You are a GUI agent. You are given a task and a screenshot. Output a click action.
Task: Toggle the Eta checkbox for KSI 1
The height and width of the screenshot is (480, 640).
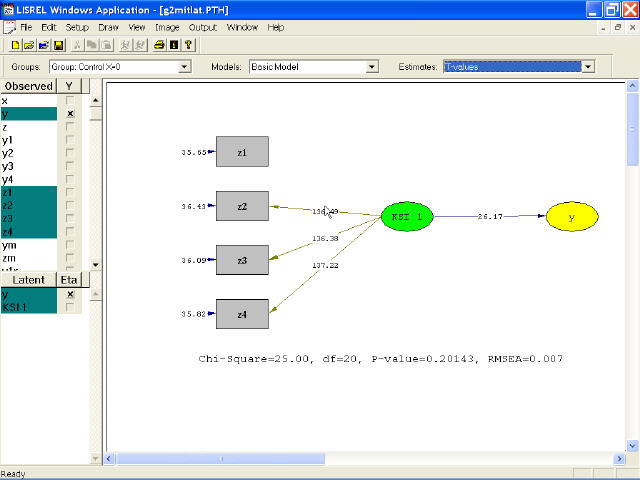pos(70,307)
